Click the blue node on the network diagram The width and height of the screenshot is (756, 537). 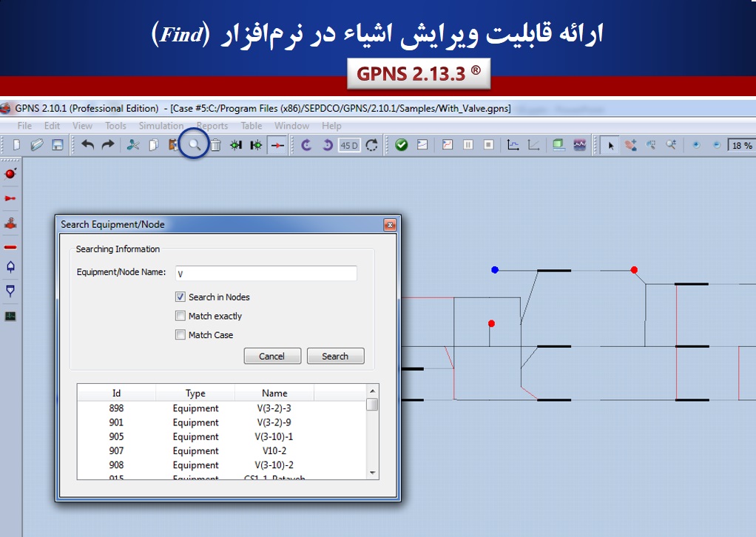tap(495, 270)
